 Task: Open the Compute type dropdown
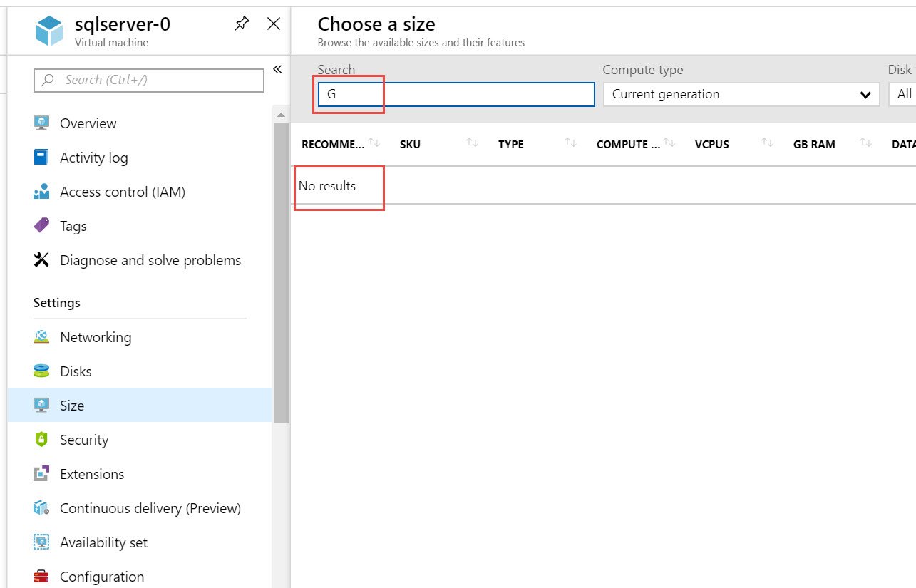click(741, 94)
